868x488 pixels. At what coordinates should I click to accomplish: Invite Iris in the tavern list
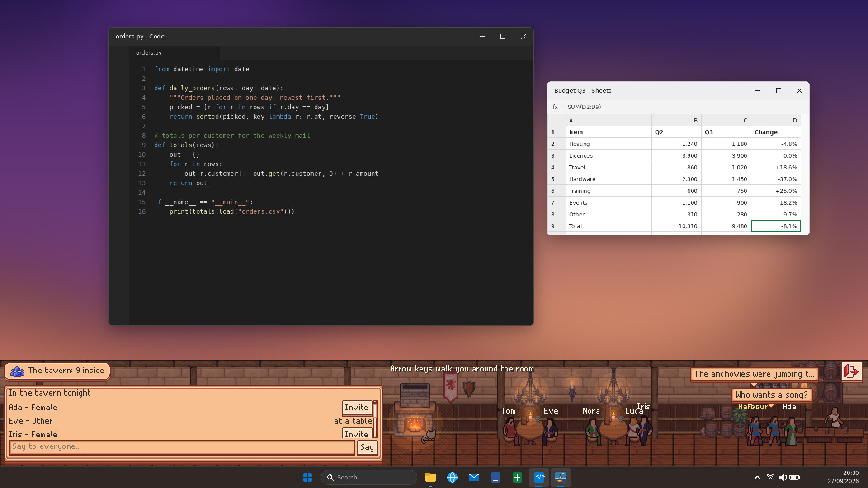pos(357,434)
